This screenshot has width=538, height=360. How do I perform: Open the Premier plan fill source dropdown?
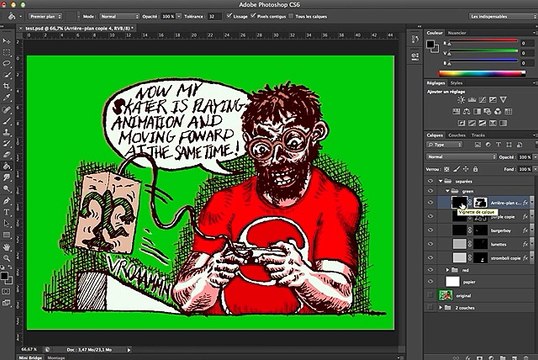pyautogui.click(x=45, y=16)
